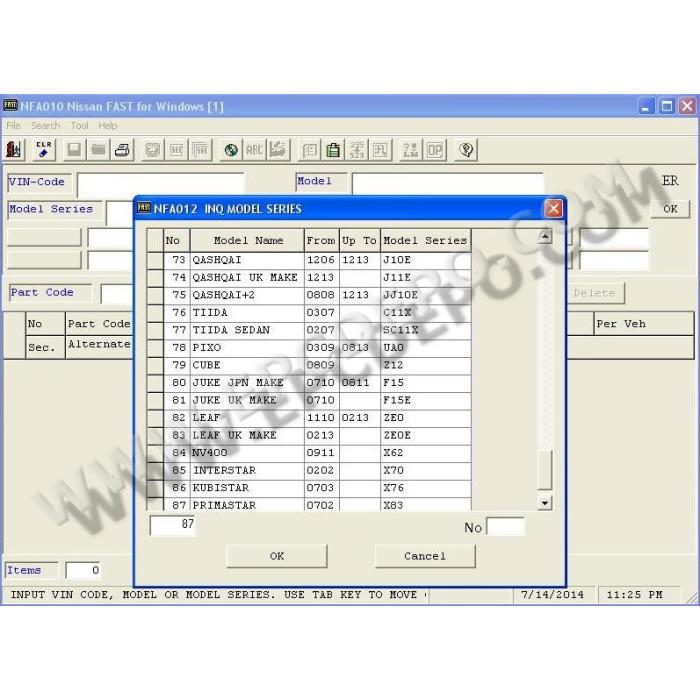Screen dimensions: 700x700
Task: Click the field showing 87 below the list
Action: point(173,525)
